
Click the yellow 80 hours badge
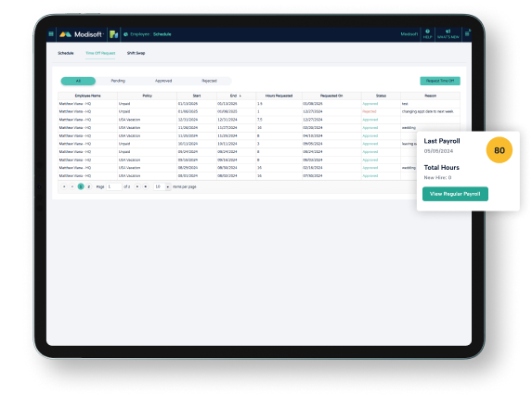[500, 150]
